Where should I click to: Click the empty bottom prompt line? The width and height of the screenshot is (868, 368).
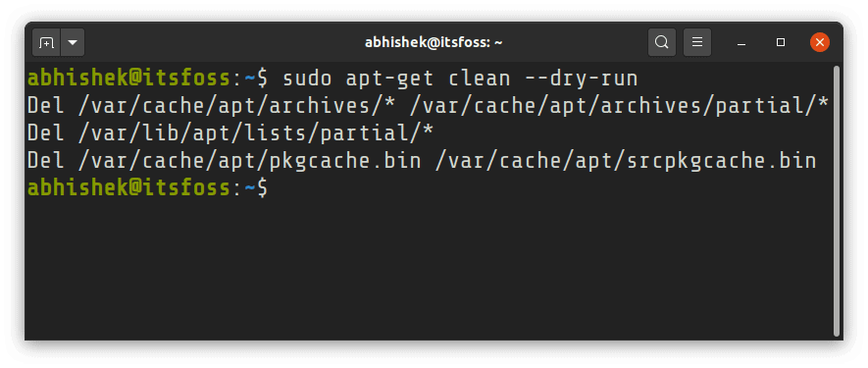tap(430, 188)
